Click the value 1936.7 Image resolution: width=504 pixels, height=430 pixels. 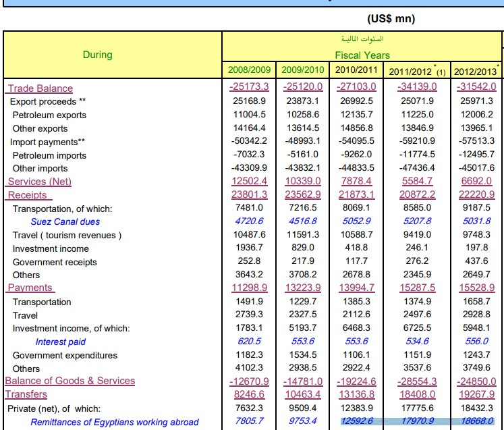pos(249,247)
